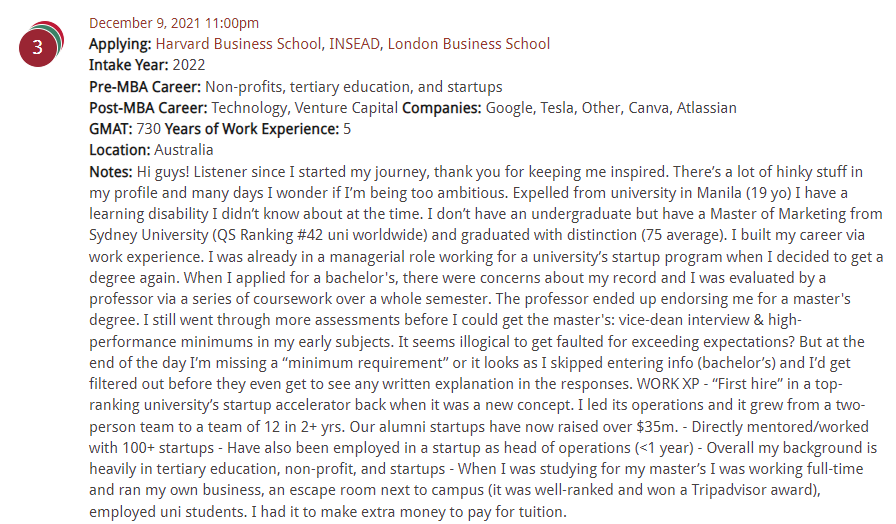896x524 pixels.
Task: Click the Years of Work Experience label
Action: click(x=252, y=129)
